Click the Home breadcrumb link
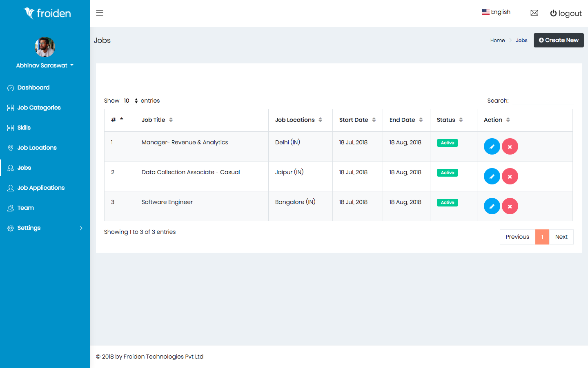 click(x=497, y=40)
